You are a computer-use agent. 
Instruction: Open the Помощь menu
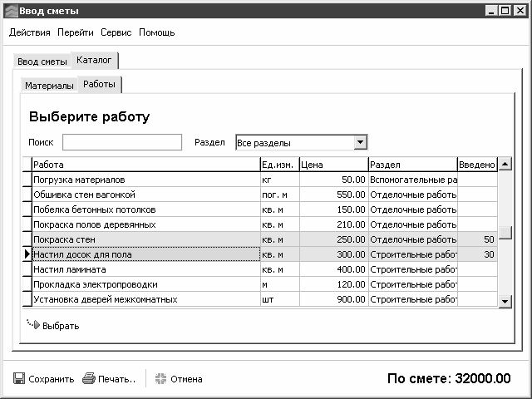(x=157, y=32)
